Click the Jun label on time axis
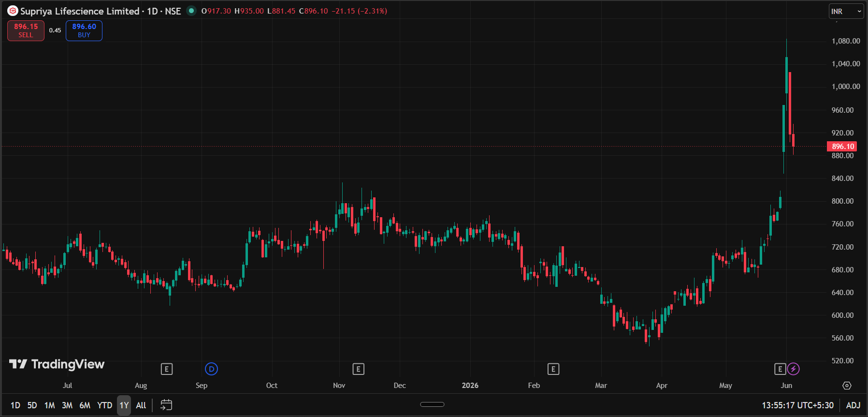 (786, 386)
